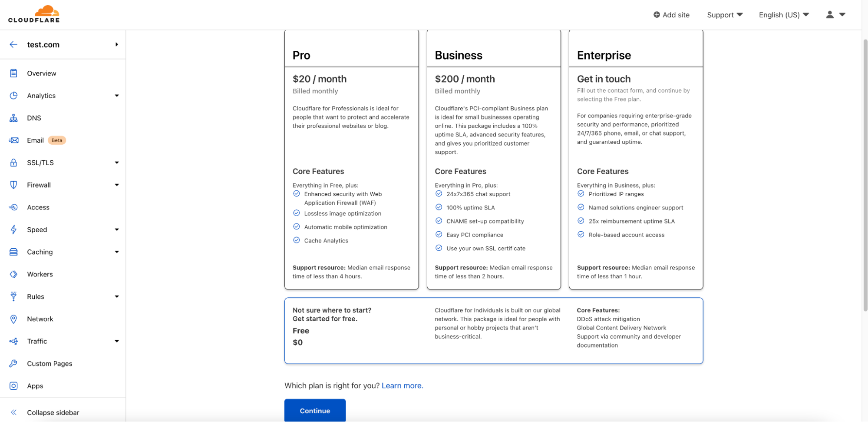Image resolution: width=868 pixels, height=422 pixels.
Task: Select the Enterprise plan card heading
Action: [x=604, y=55]
